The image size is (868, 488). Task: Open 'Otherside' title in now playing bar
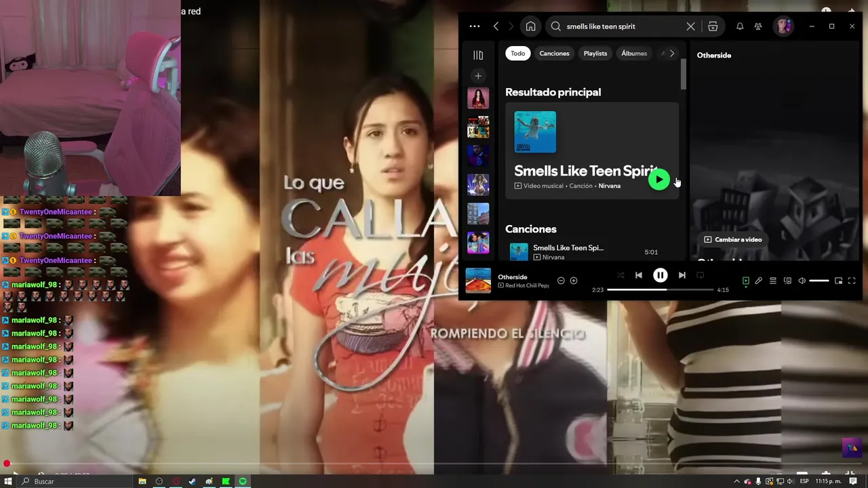tap(513, 277)
